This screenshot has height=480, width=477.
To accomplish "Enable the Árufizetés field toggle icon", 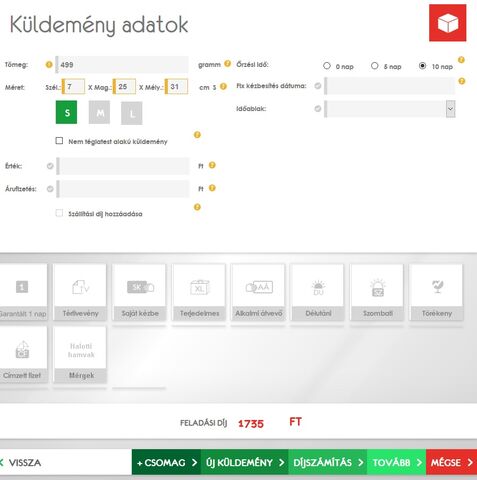I will click(x=50, y=189).
